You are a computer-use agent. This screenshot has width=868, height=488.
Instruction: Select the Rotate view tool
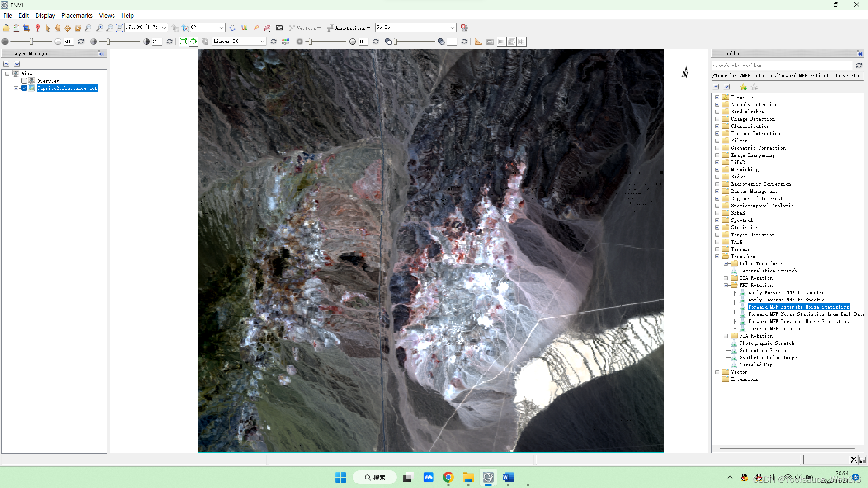78,28
